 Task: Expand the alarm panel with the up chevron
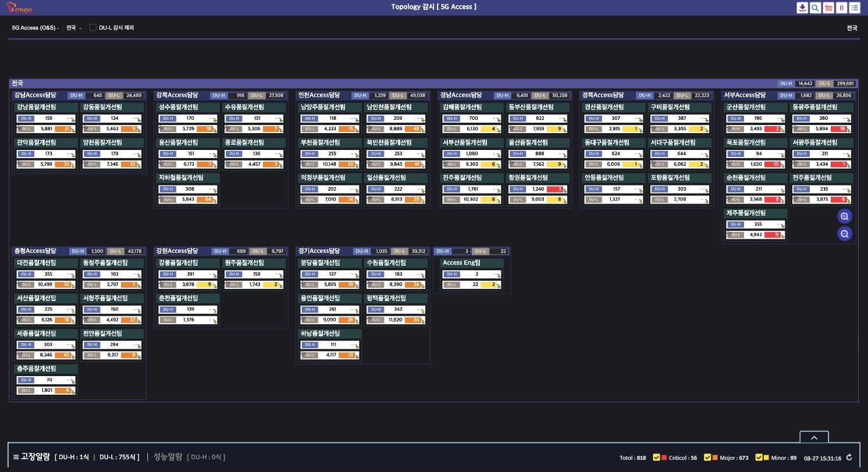(814, 437)
